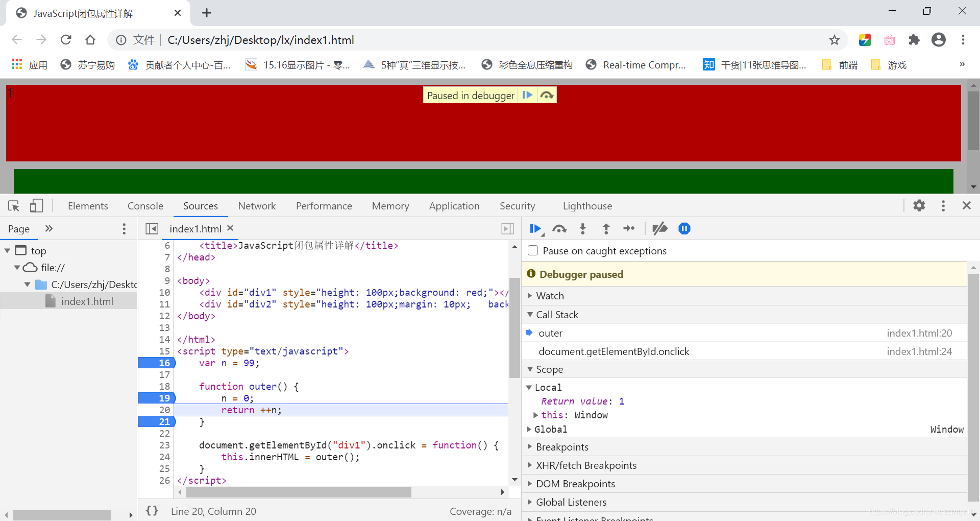Toggle breakpoint on line 21

(157, 422)
